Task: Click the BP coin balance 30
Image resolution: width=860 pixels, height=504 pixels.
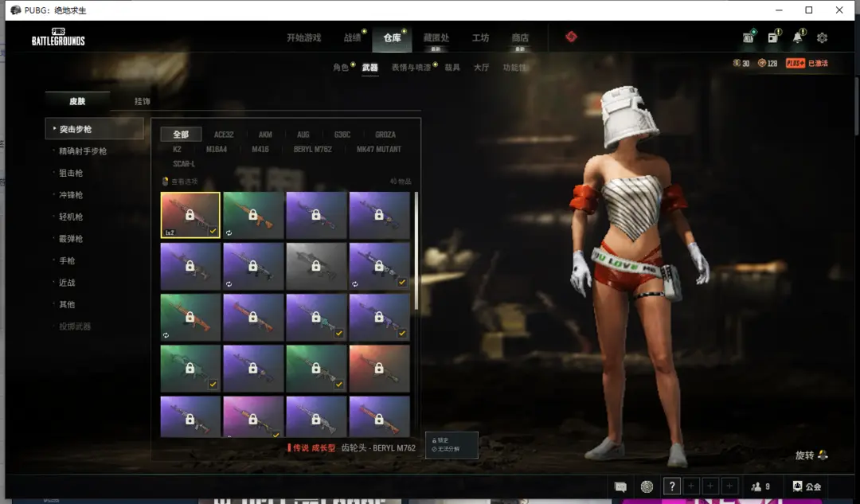Action: [x=741, y=63]
